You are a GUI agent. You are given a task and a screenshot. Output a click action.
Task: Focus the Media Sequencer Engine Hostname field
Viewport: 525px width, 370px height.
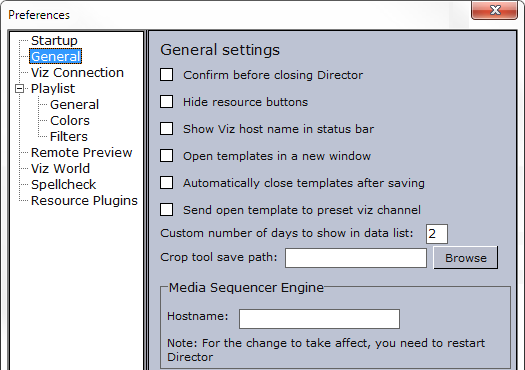pyautogui.click(x=319, y=319)
